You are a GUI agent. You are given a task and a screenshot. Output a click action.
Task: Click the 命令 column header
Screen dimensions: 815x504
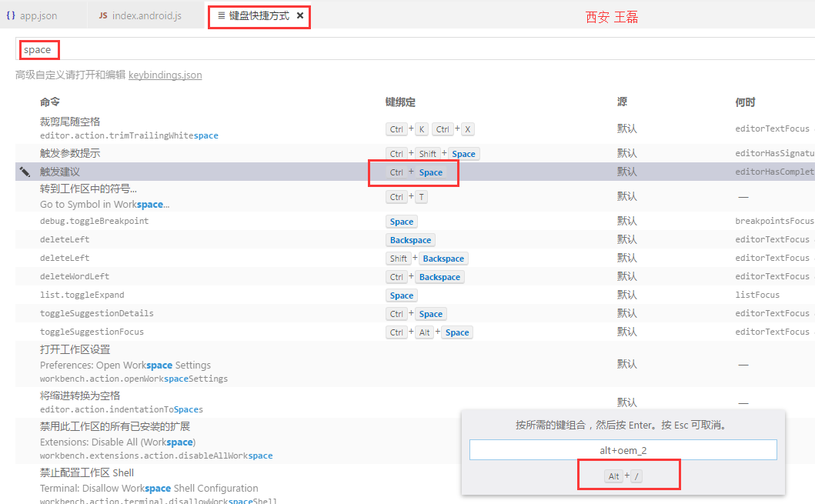point(50,102)
